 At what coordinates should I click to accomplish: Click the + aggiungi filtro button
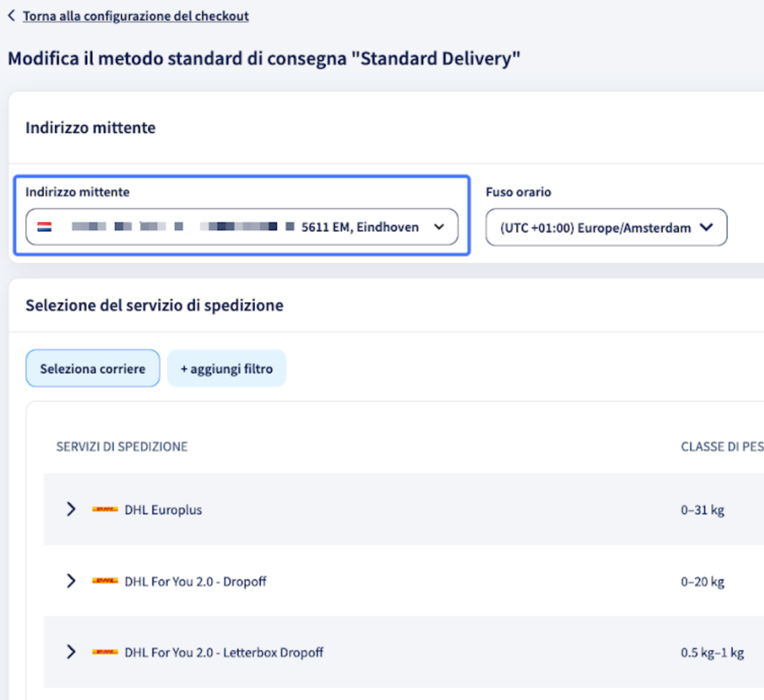pos(226,368)
